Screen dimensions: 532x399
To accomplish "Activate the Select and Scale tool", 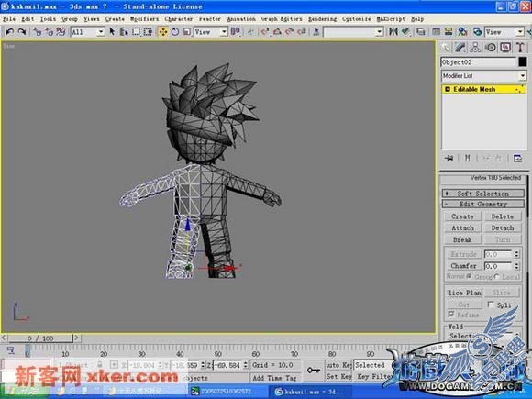I will click(x=186, y=32).
